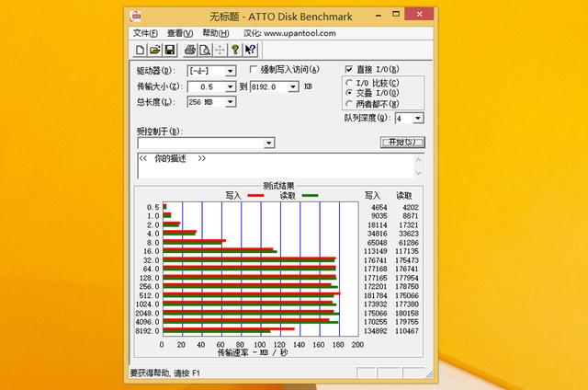
Task: Click the New document toolbar icon
Action: pos(140,50)
